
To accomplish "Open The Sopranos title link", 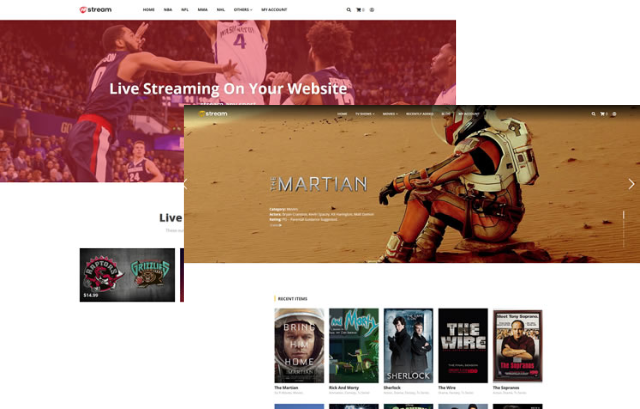I will click(x=507, y=387).
